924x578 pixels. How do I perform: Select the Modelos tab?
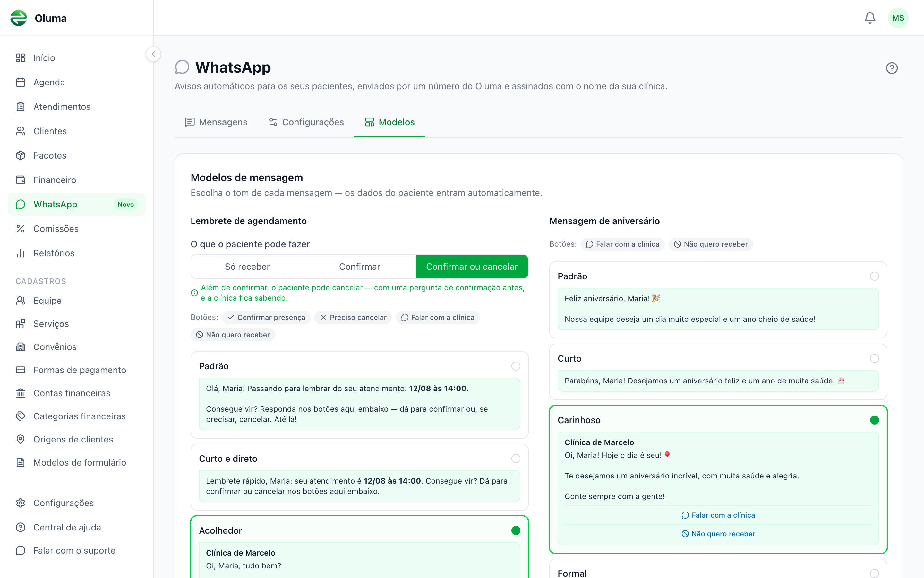pos(390,122)
